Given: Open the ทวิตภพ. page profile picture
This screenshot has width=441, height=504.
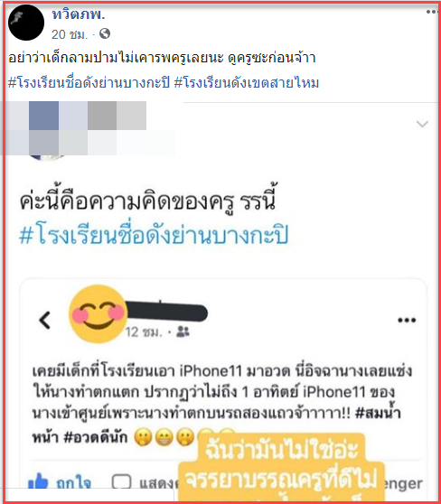Looking at the screenshot, I should pos(25,23).
